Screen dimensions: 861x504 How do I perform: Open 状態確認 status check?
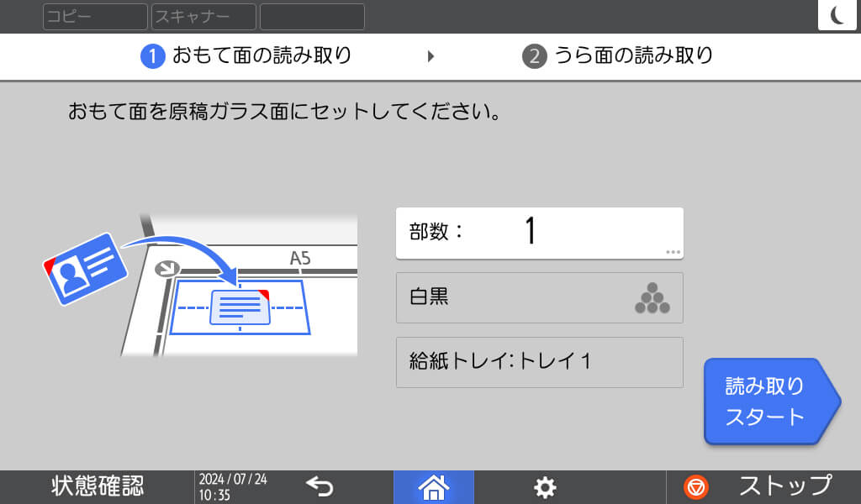coord(98,486)
